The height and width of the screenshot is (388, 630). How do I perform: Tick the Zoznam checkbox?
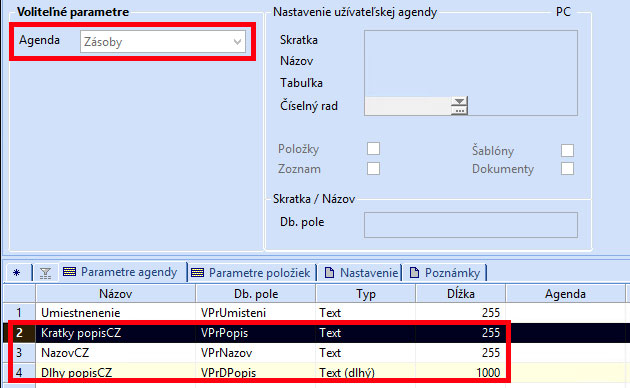[x=373, y=168]
